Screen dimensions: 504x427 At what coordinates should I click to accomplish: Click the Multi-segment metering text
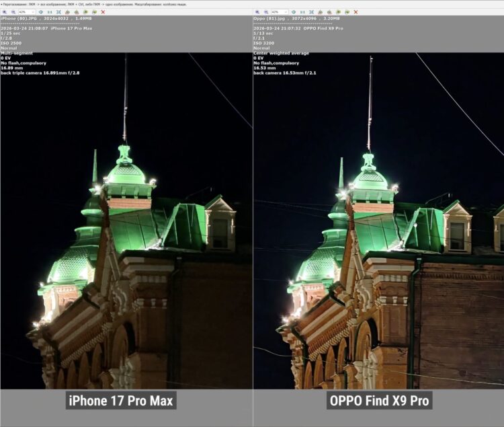tap(17, 53)
